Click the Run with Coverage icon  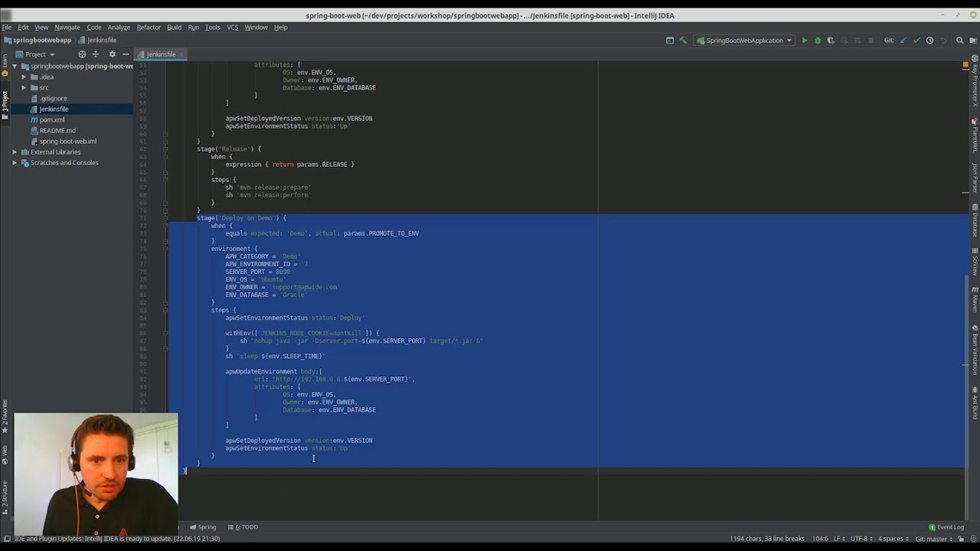(831, 41)
